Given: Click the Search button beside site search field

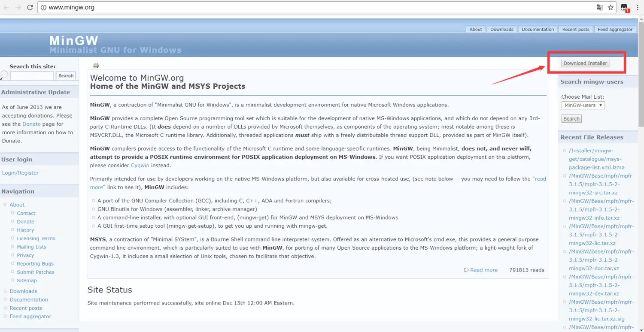Looking at the screenshot, I should pos(66,76).
